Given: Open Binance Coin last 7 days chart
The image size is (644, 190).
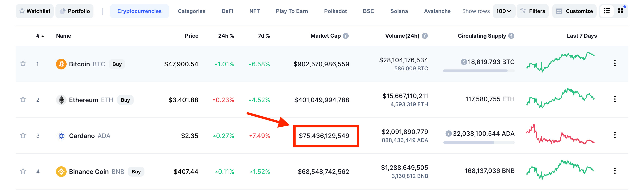Looking at the screenshot, I should pyautogui.click(x=560, y=170).
